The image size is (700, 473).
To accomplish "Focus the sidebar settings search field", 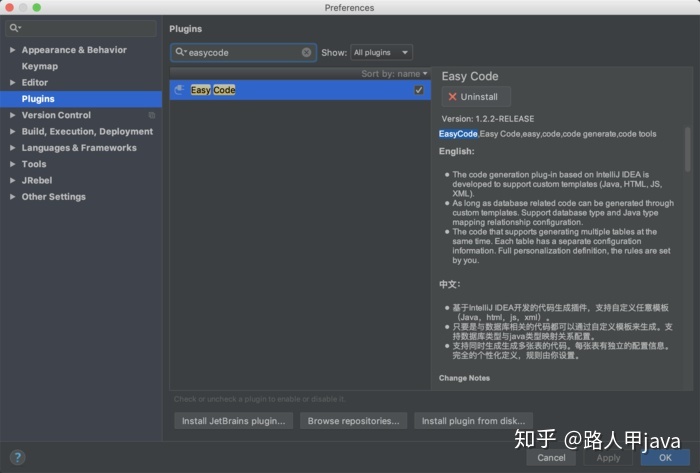I will click(x=81, y=28).
